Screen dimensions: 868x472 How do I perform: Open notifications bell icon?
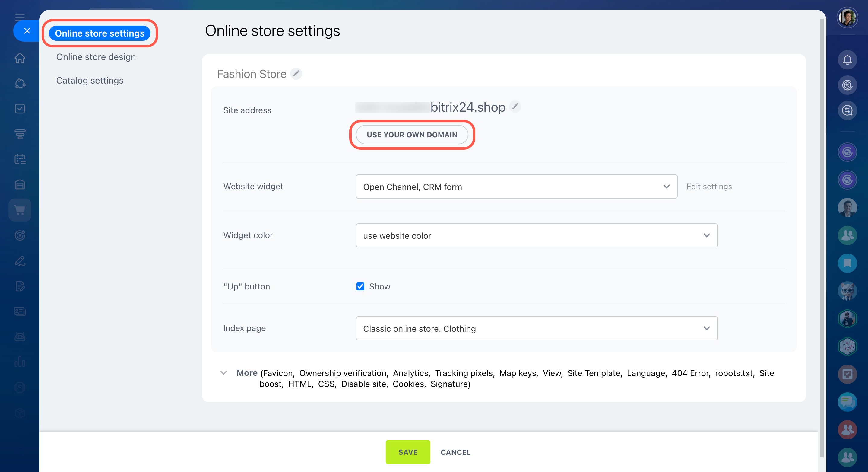pos(847,60)
